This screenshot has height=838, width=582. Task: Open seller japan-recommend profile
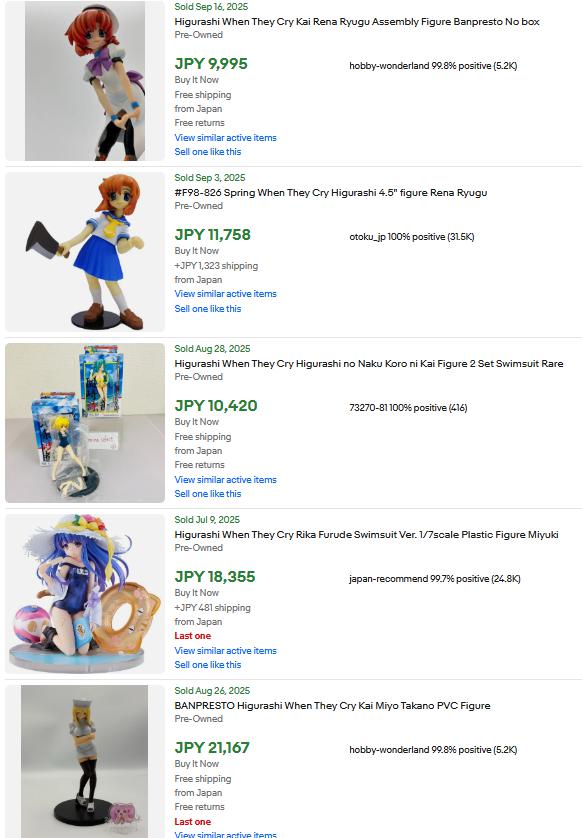coord(434,579)
